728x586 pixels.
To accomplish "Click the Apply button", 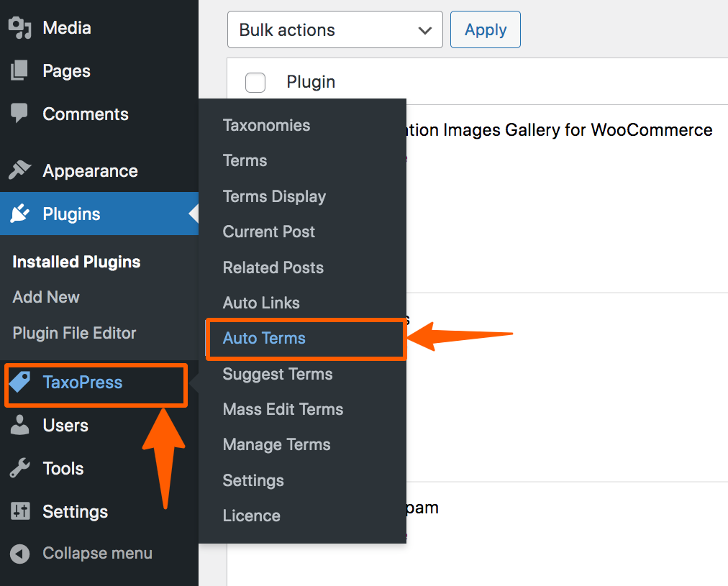I will coord(485,29).
